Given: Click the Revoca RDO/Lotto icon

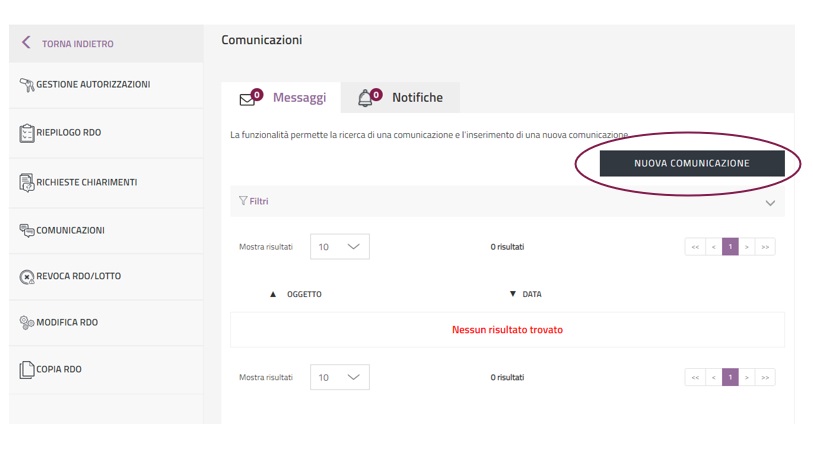Looking at the screenshot, I should click(27, 277).
